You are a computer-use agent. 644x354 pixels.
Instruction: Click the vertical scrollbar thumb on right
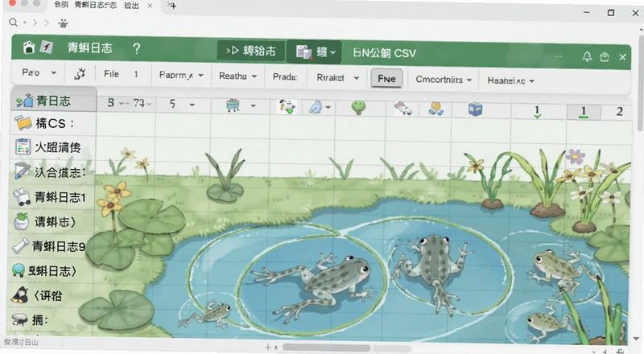click(640, 82)
